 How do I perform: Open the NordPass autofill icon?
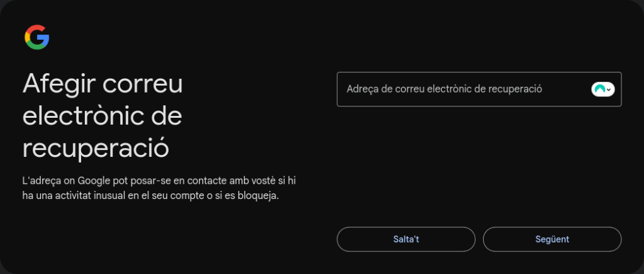click(602, 89)
